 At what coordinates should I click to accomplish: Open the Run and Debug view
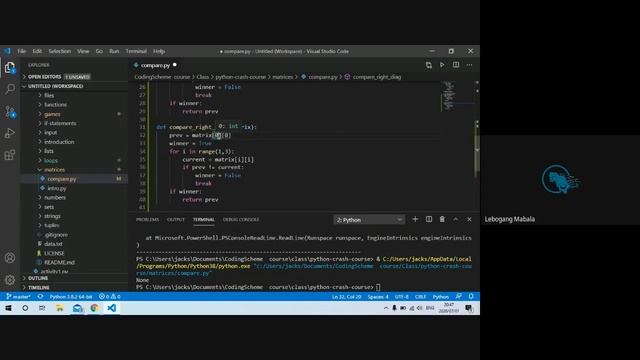pyautogui.click(x=10, y=133)
